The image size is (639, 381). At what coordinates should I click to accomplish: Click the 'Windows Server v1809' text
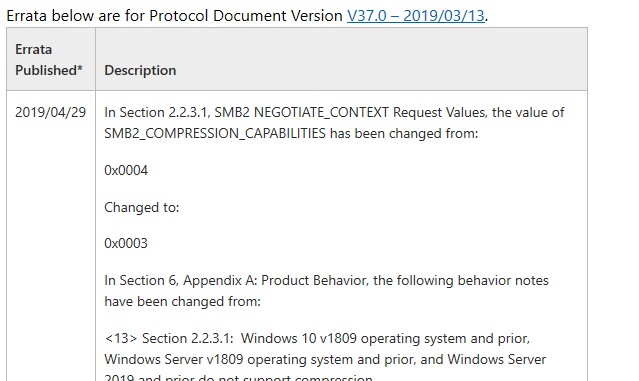[174, 359]
